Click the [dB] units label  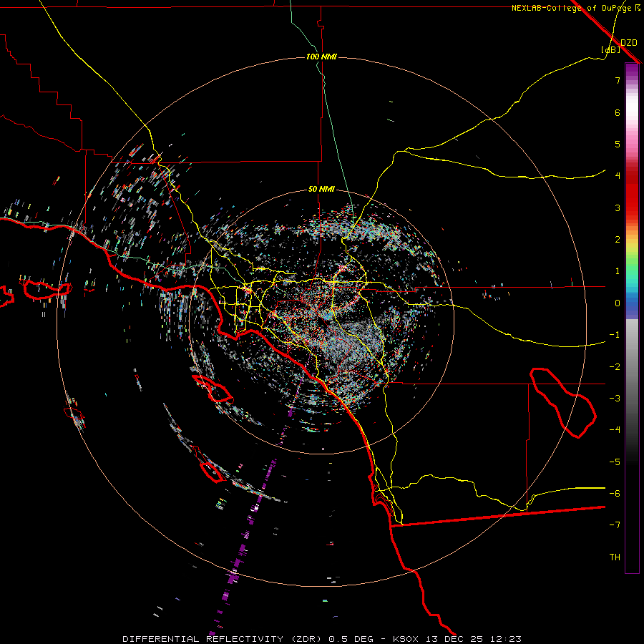pyautogui.click(x=611, y=50)
